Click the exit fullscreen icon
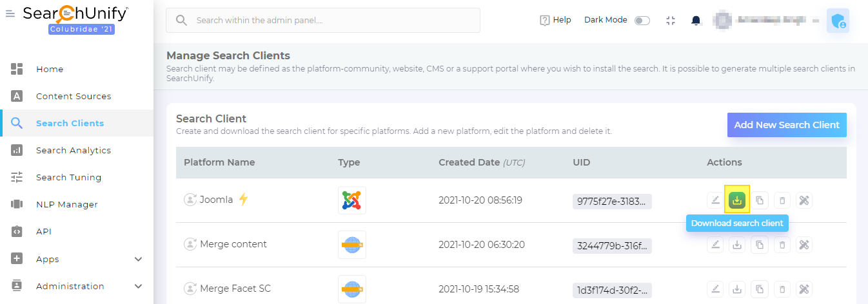The height and width of the screenshot is (304, 868). tap(671, 21)
